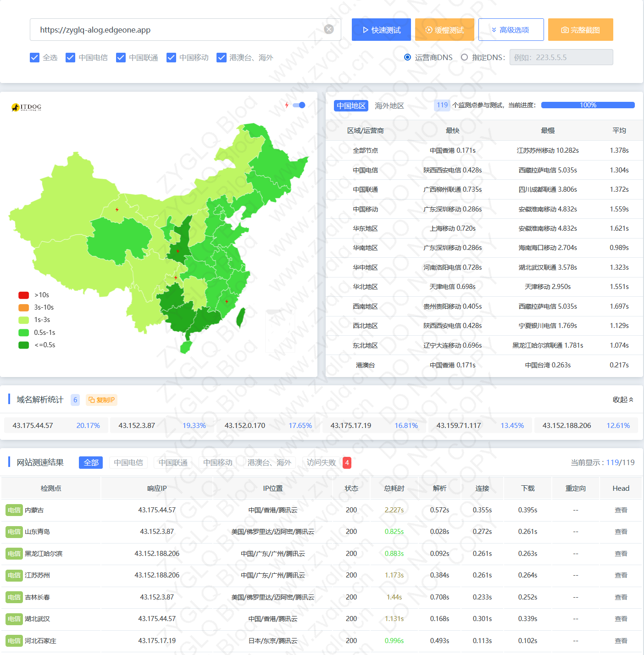Click the red >10s legend swatch

(23, 295)
